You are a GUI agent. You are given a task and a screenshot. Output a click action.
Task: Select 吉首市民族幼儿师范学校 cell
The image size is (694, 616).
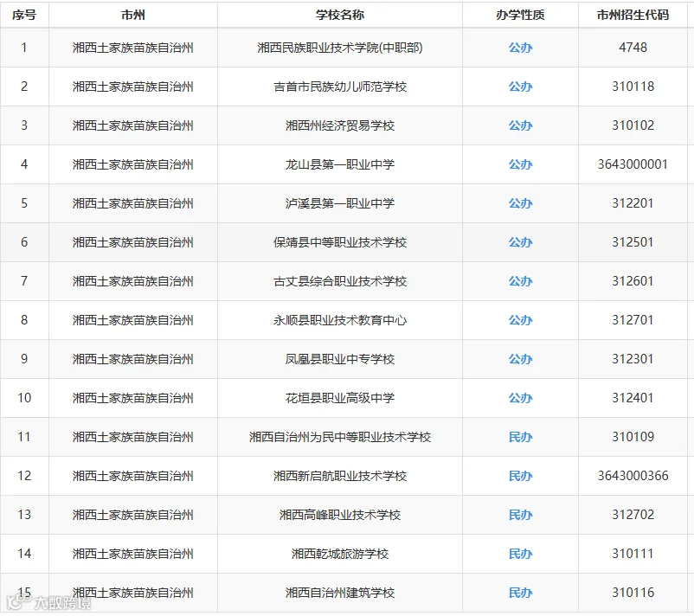pyautogui.click(x=340, y=87)
